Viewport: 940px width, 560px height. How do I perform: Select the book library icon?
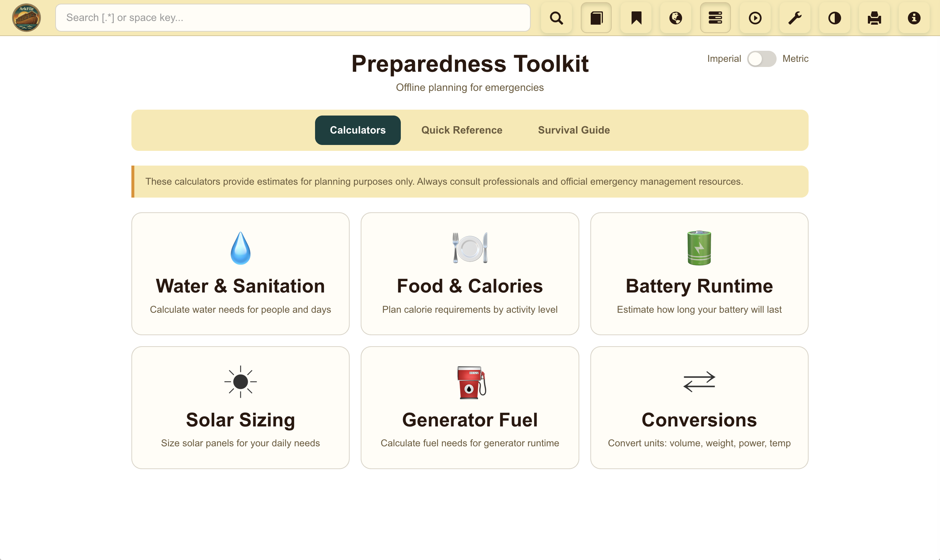pyautogui.click(x=596, y=17)
